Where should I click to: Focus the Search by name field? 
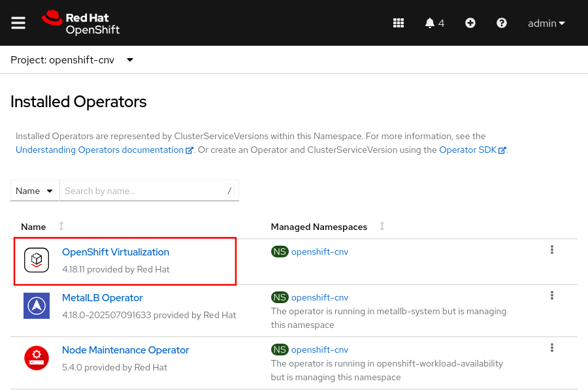click(149, 191)
